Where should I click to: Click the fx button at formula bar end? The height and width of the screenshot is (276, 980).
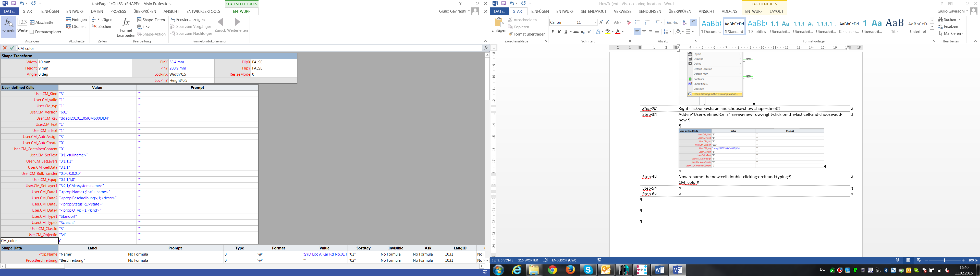click(x=486, y=48)
